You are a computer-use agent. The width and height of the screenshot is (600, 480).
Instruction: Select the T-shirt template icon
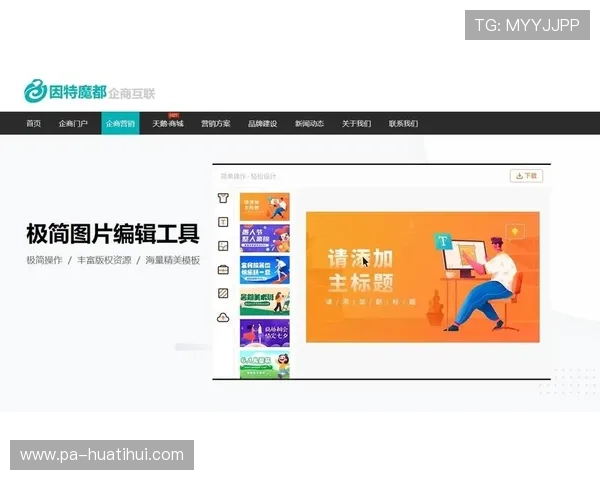point(223,198)
